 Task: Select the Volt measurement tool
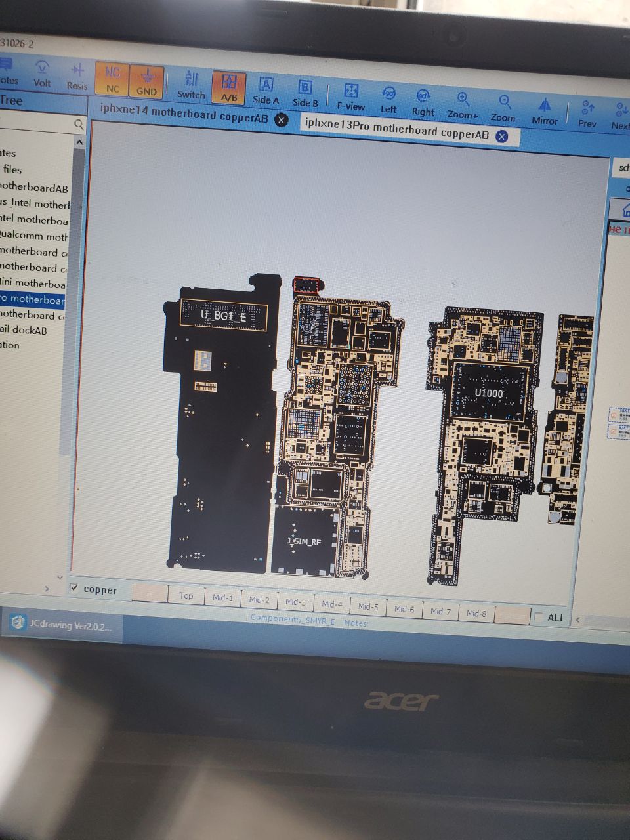[x=42, y=73]
